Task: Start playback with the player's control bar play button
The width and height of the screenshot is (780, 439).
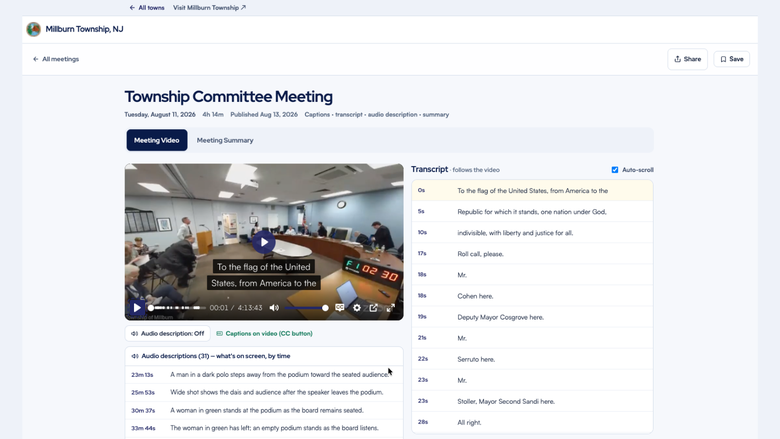Action: [x=137, y=308]
